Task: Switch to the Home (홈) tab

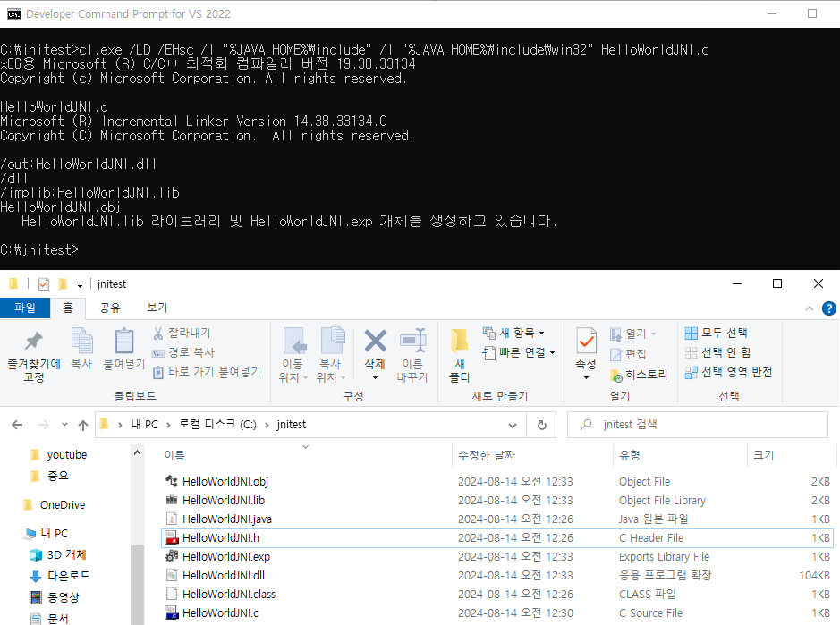Action: (67, 308)
